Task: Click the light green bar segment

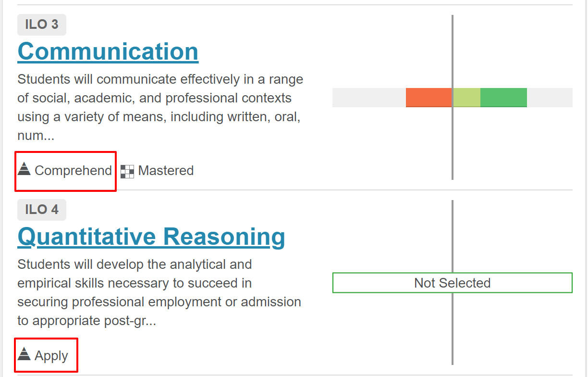Action: point(466,98)
